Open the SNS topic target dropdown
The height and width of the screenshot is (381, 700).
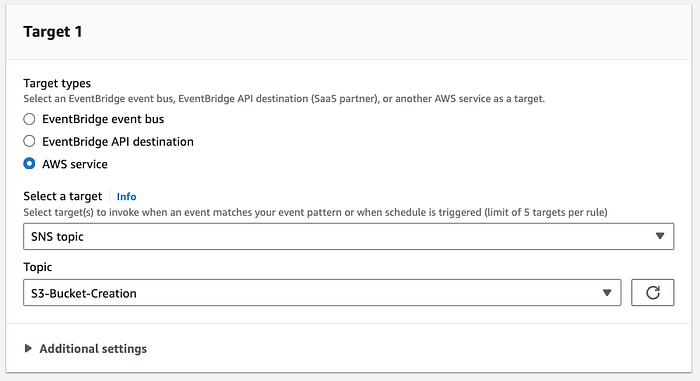349,236
